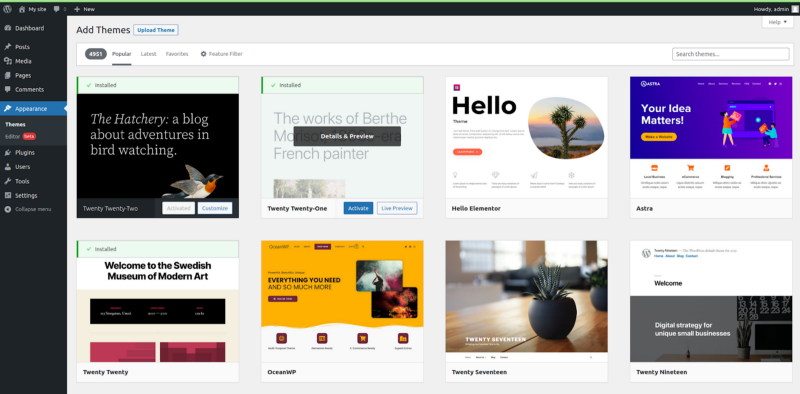Open the Astra theme thumbnail
800x394 pixels.
click(711, 137)
